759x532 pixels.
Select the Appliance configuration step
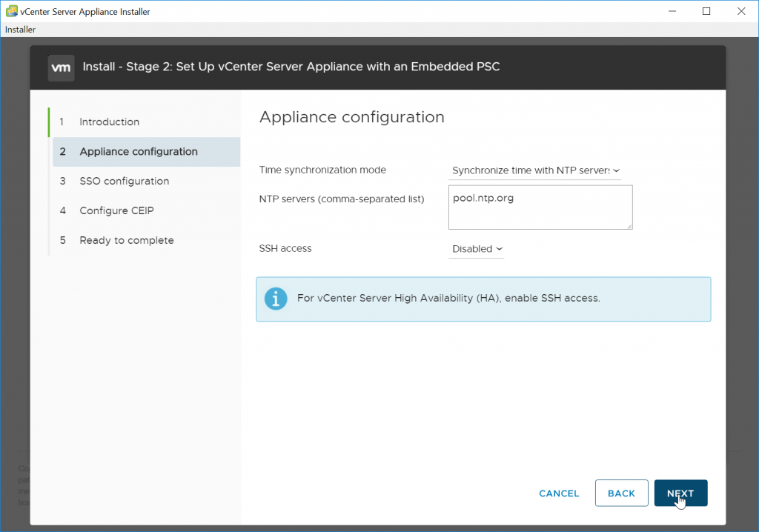coord(146,151)
